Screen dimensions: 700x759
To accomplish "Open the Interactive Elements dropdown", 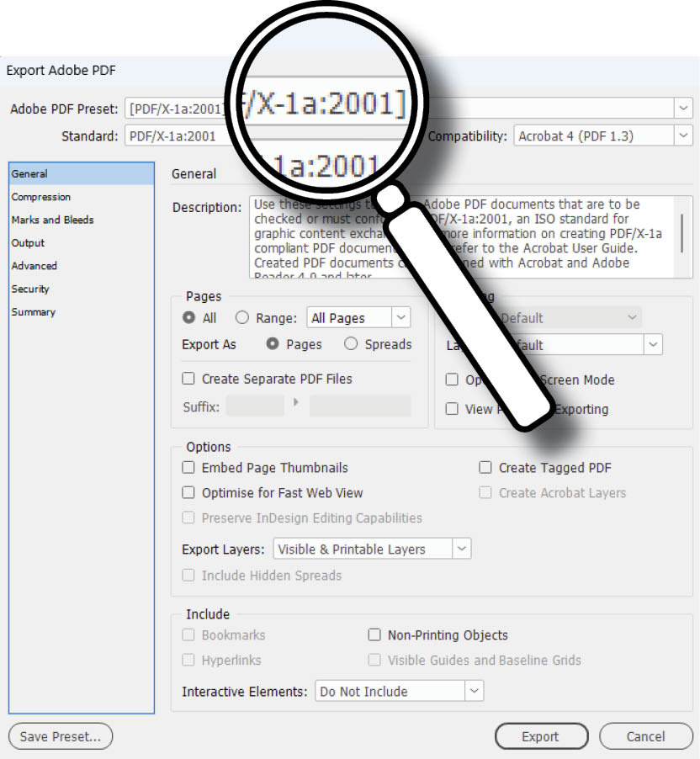I will tap(400, 691).
